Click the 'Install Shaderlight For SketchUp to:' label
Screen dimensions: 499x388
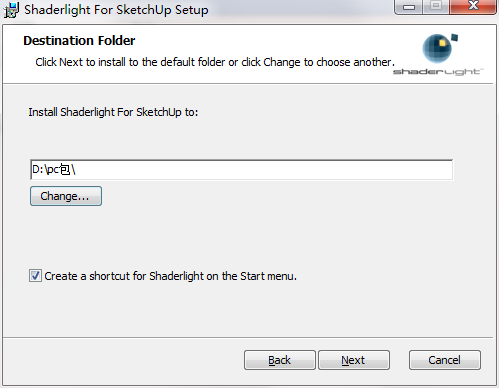[x=113, y=112]
